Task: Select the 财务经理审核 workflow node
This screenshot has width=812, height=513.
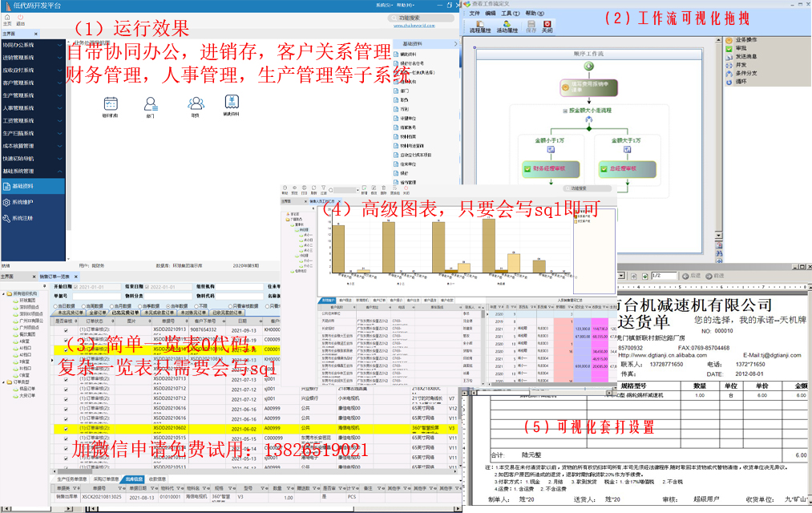Action: coord(551,169)
